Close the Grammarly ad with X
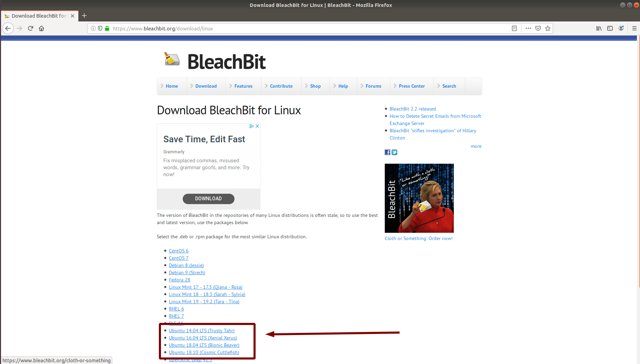Viewport: 640px width, 364px height. click(257, 126)
